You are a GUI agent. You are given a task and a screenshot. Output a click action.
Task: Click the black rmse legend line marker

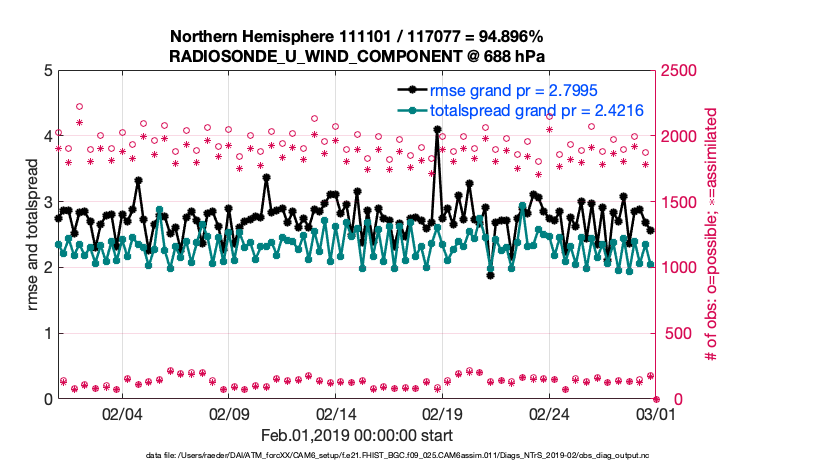tap(409, 90)
